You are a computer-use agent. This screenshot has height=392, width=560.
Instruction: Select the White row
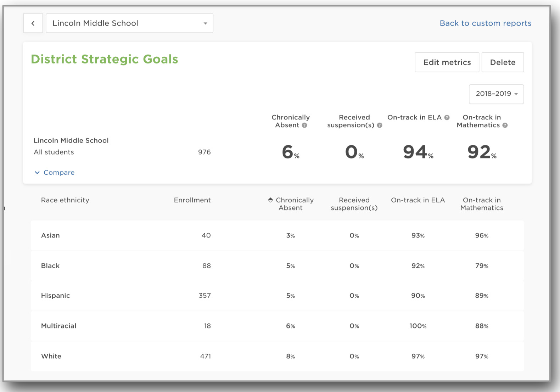pyautogui.click(x=51, y=356)
